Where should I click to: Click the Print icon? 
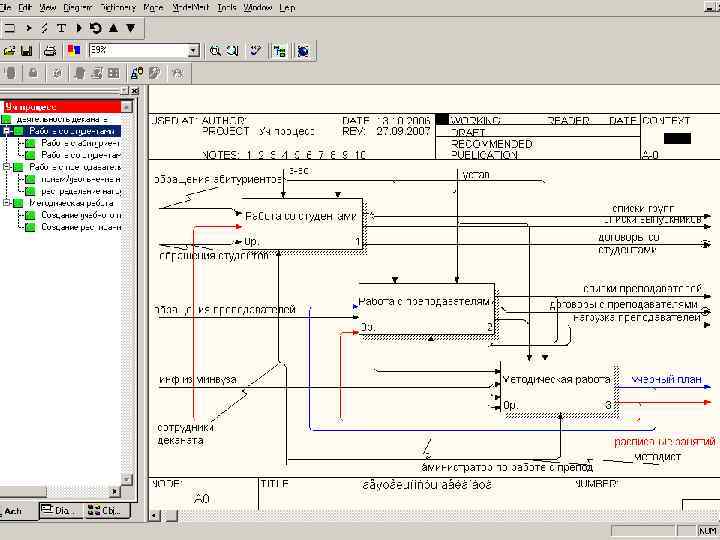(x=48, y=50)
